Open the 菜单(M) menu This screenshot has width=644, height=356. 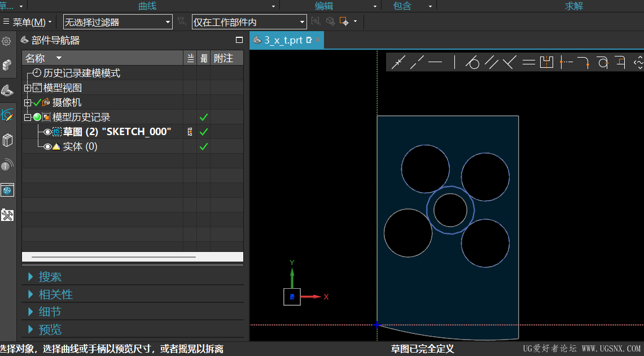point(28,22)
